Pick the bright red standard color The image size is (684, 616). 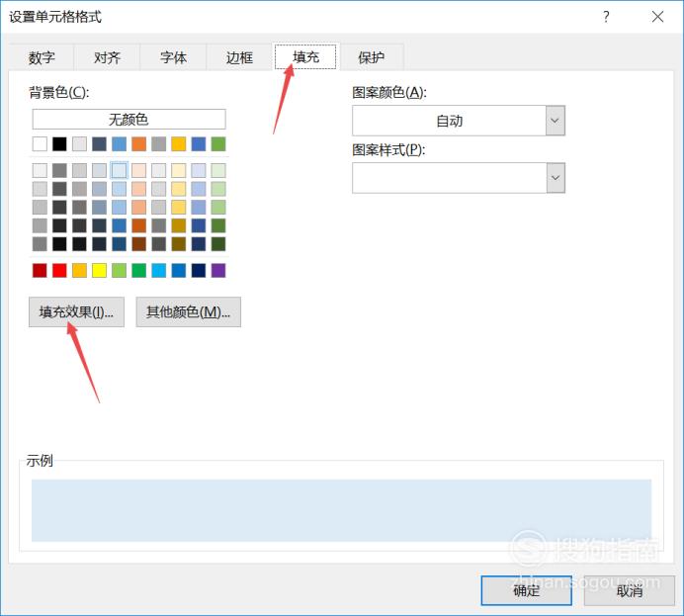click(x=59, y=271)
